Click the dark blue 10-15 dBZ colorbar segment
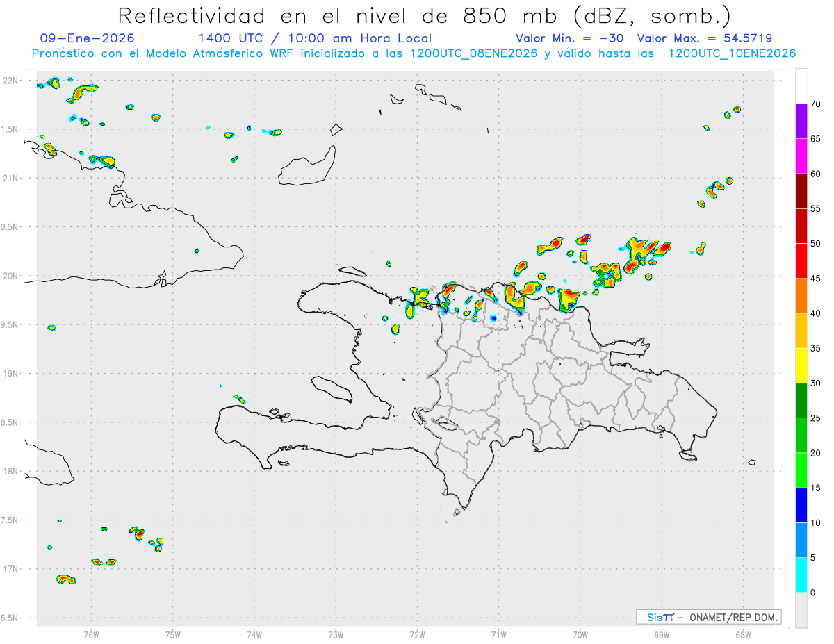The image size is (834, 644). coord(801,505)
